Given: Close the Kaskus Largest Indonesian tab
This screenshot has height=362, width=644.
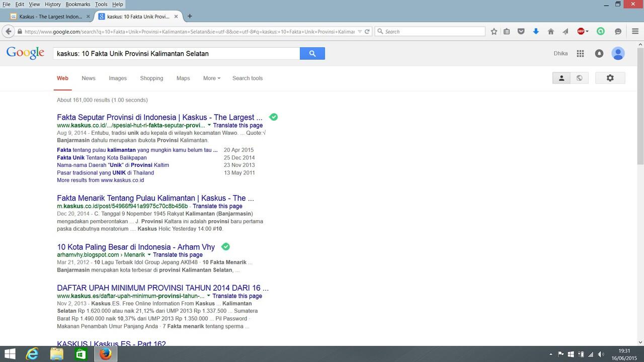Looking at the screenshot, I should [89, 17].
